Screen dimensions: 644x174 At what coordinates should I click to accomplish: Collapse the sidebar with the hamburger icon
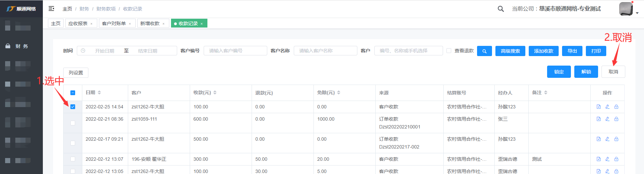coord(51,8)
